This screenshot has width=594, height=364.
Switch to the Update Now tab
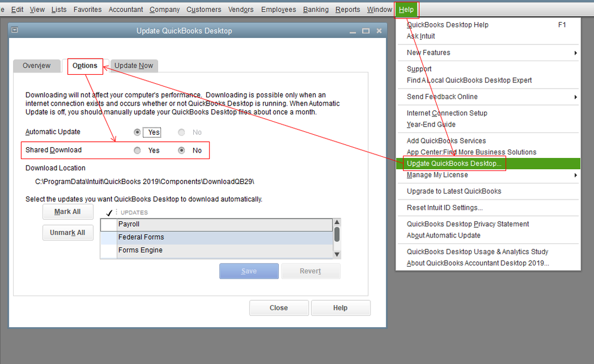pos(134,65)
